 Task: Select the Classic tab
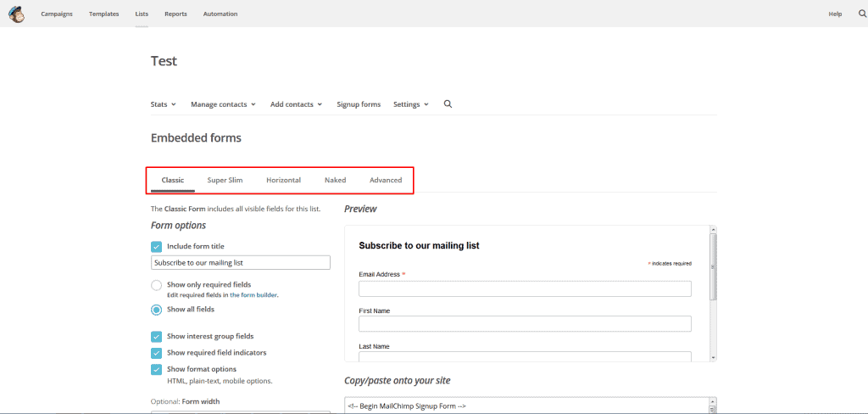(173, 180)
